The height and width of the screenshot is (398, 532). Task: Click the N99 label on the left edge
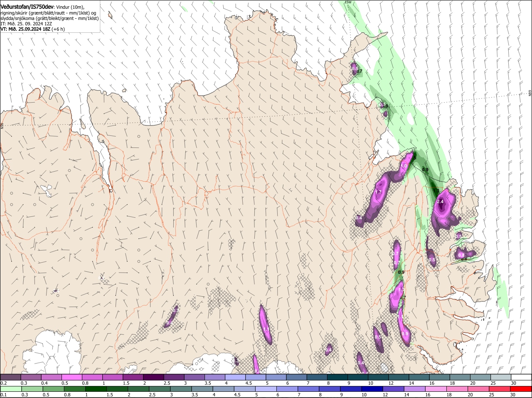tap(2, 125)
